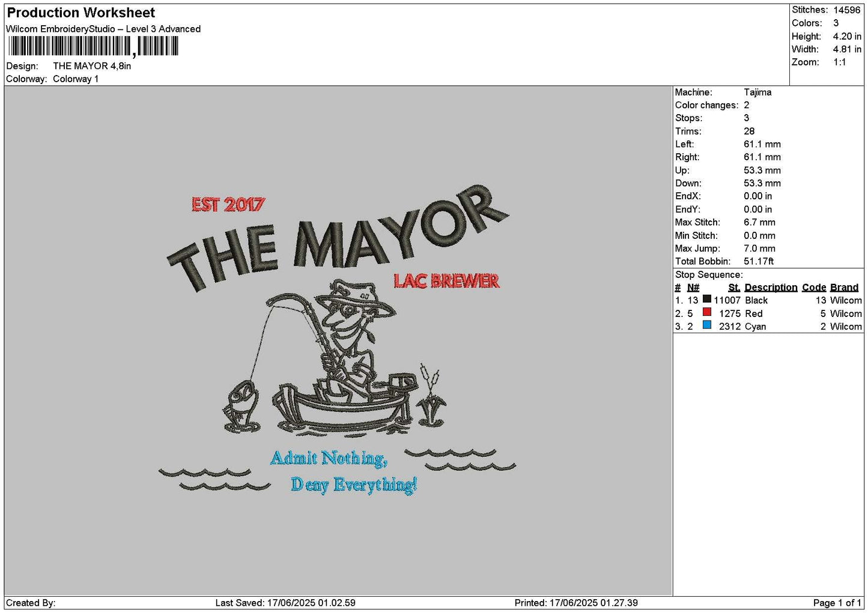The image size is (868, 613).
Task: Click the 'Admit Nothing,' cyan text
Action: (329, 458)
